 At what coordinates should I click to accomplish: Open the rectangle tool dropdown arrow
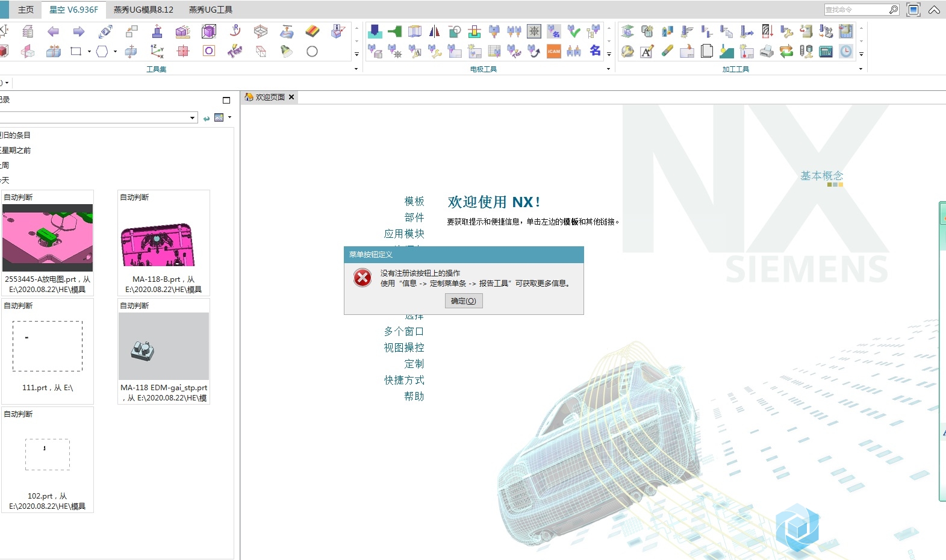(x=89, y=52)
